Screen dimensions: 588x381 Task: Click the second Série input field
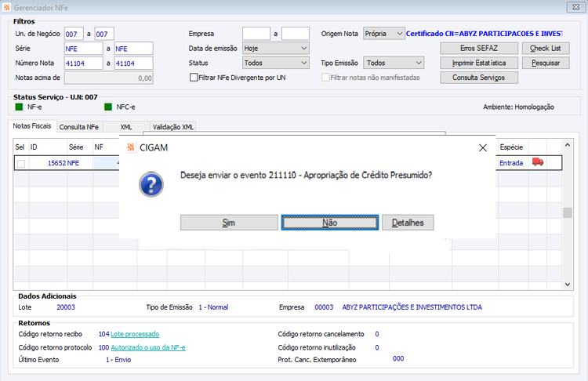133,49
